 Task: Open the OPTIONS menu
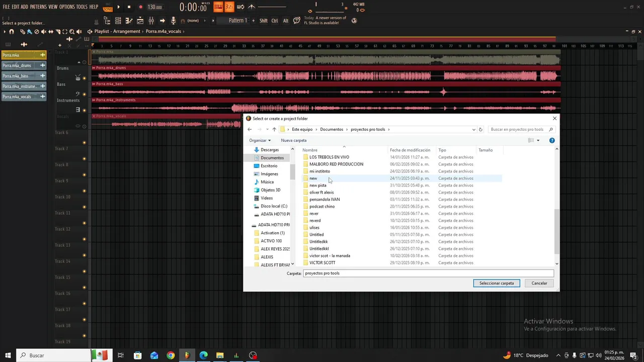point(67,7)
